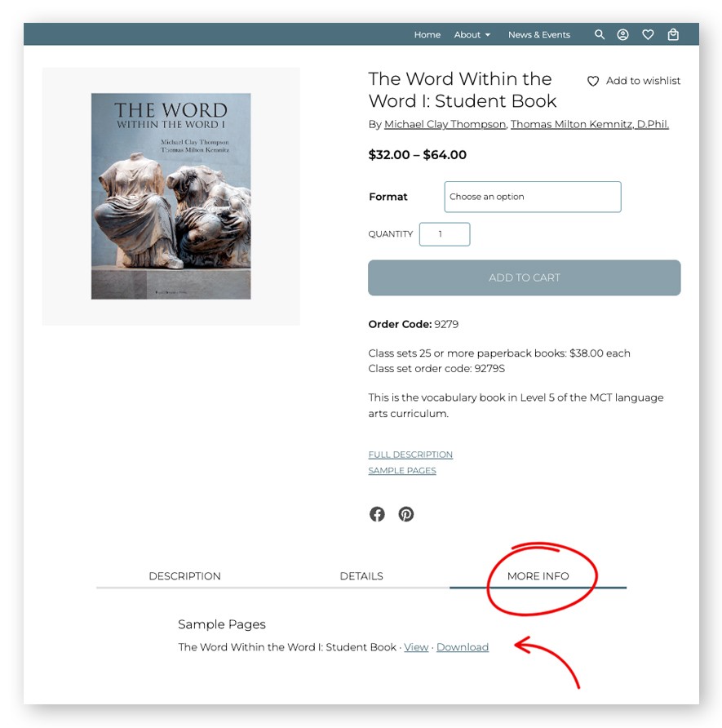Download the sample pages file

click(462, 647)
